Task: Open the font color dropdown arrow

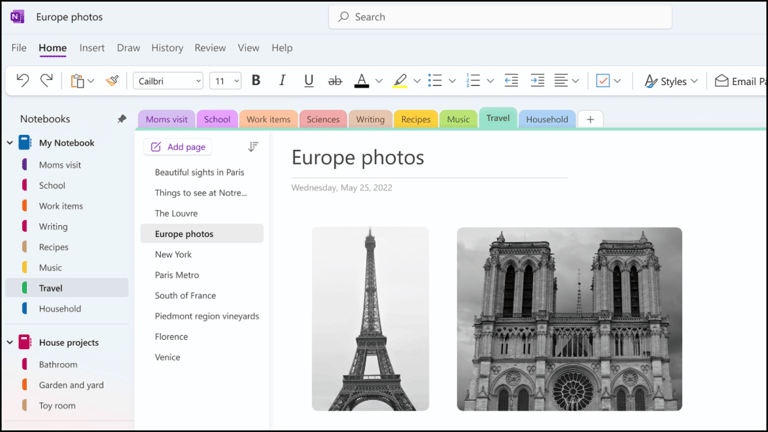Action: tap(379, 81)
